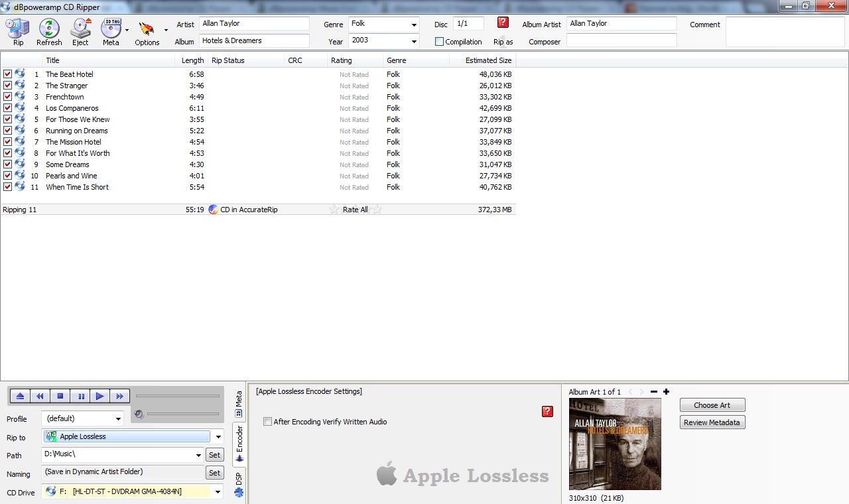This screenshot has height=504, width=849.
Task: Switch to the Meta vertical tab
Action: coord(239,405)
